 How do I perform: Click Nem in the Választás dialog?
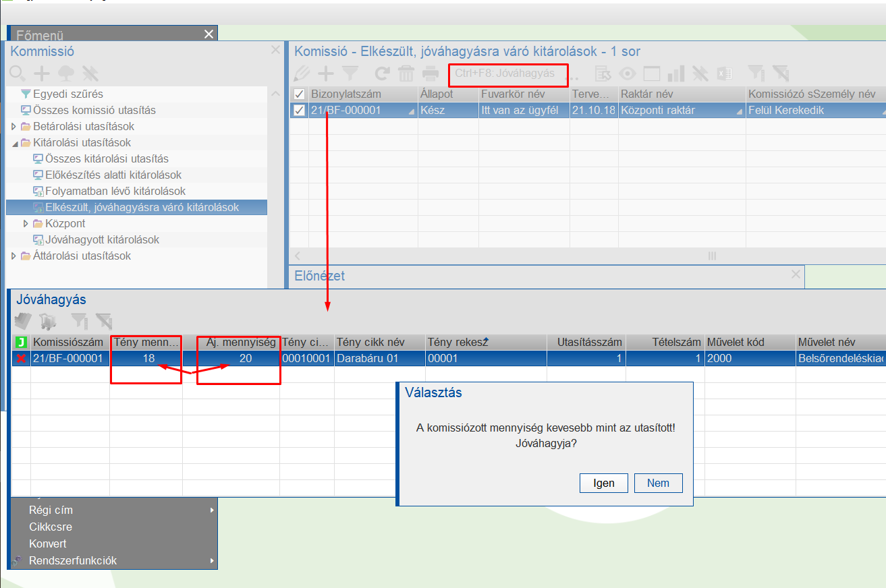coord(659,483)
